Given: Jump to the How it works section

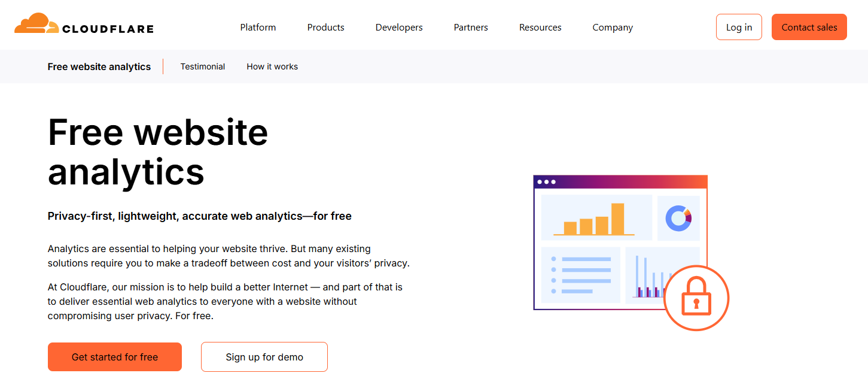Looking at the screenshot, I should pos(272,66).
